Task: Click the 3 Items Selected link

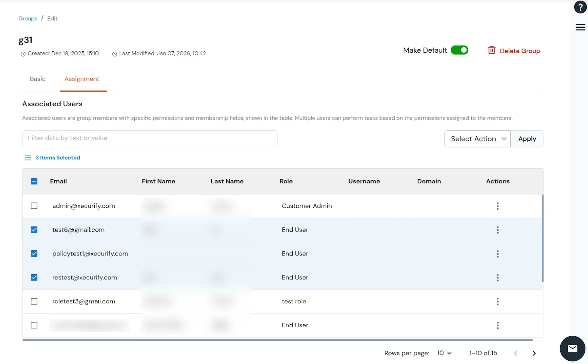Action: tap(58, 158)
